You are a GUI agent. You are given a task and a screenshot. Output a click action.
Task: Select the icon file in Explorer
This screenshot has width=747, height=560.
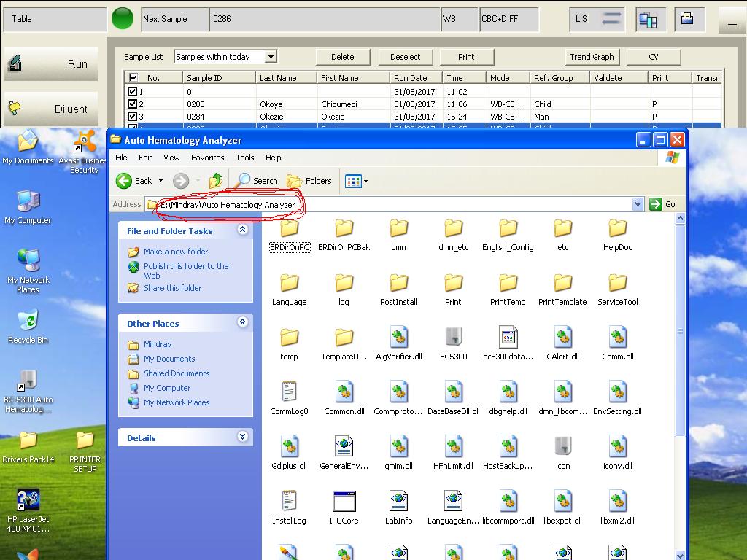(562, 454)
